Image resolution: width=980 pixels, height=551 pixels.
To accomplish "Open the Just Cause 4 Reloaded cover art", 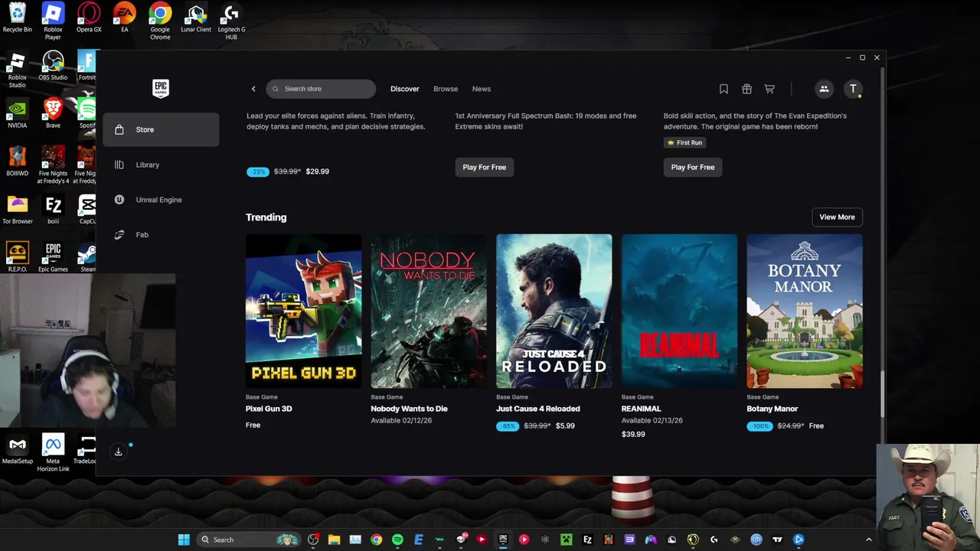I will (x=554, y=311).
